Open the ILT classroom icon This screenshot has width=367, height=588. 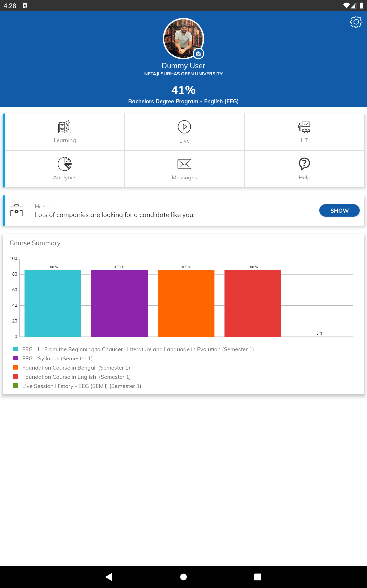304,127
